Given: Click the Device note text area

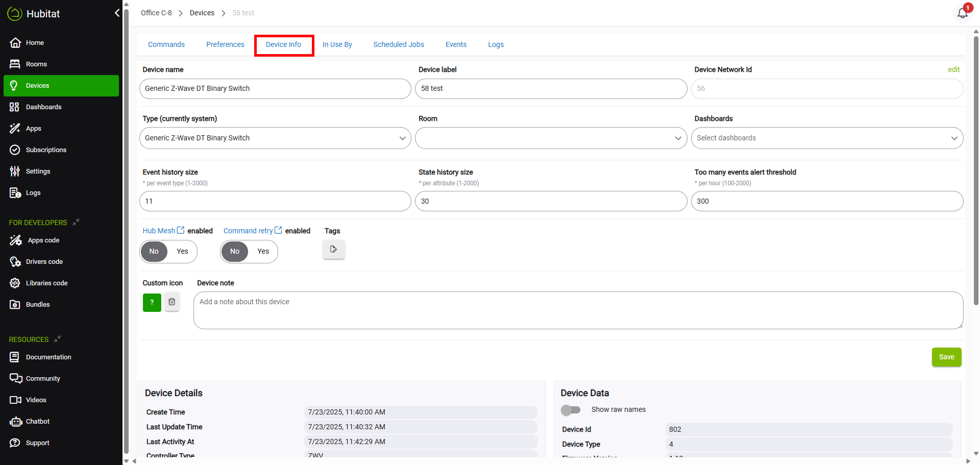Looking at the screenshot, I should (x=578, y=310).
